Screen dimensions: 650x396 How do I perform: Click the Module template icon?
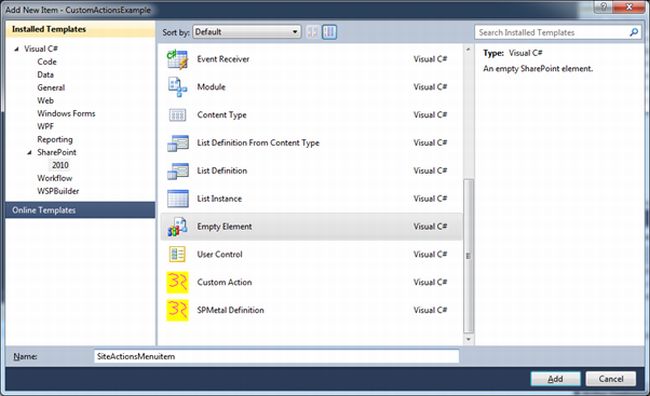pyautogui.click(x=177, y=87)
